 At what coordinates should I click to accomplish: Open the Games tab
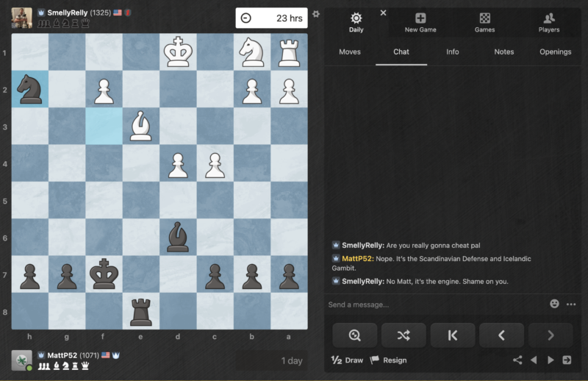[x=484, y=22]
